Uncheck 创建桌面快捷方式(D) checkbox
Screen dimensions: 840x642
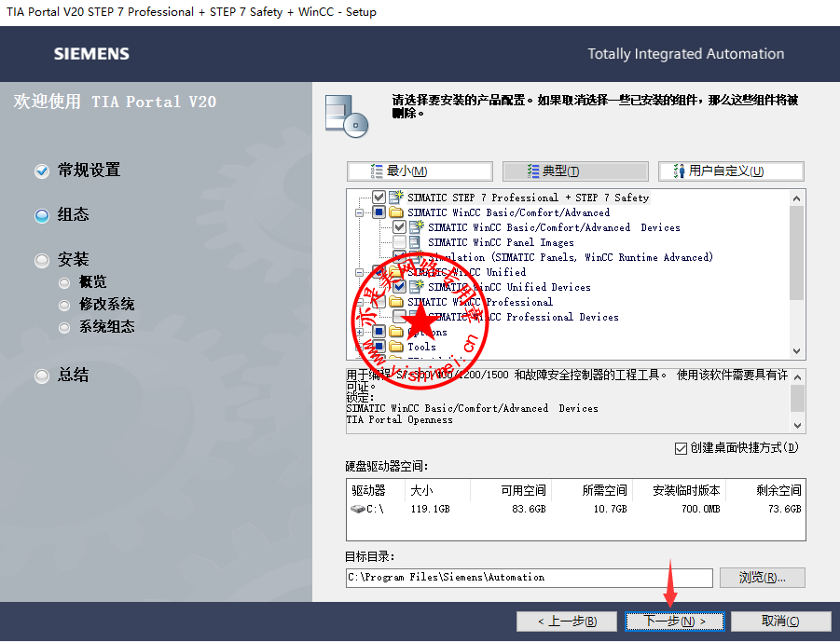681,448
